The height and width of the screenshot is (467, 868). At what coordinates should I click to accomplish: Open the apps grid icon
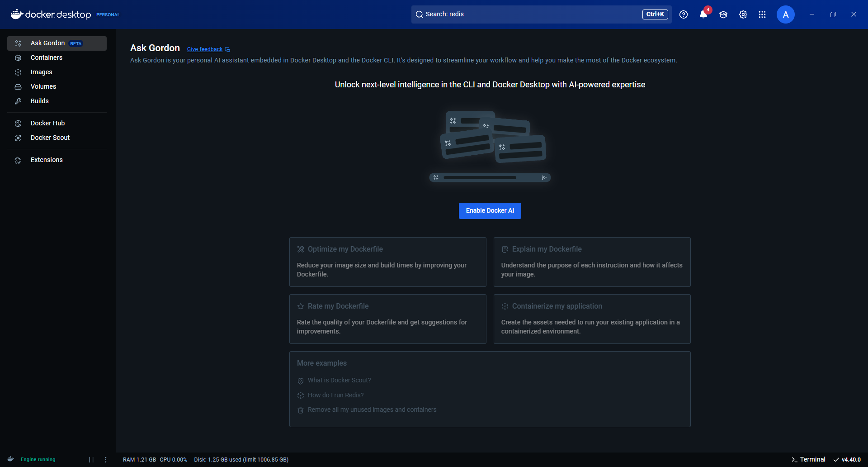(x=762, y=14)
